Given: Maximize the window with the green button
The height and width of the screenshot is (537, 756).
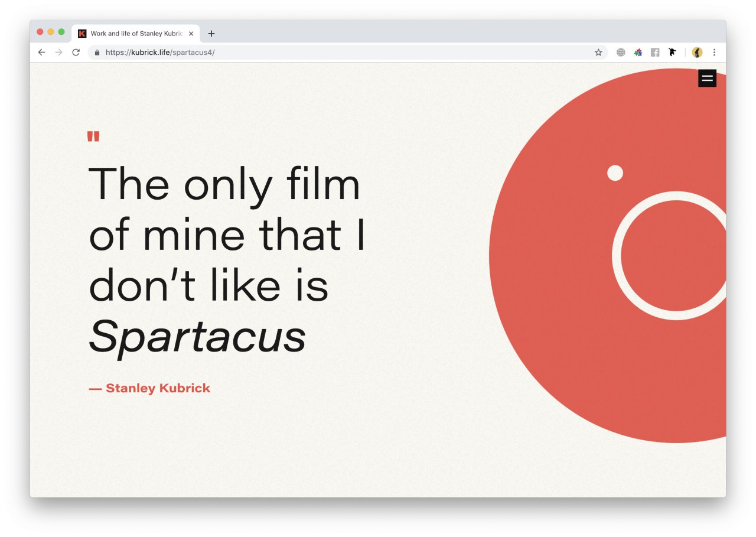Looking at the screenshot, I should coord(61,32).
